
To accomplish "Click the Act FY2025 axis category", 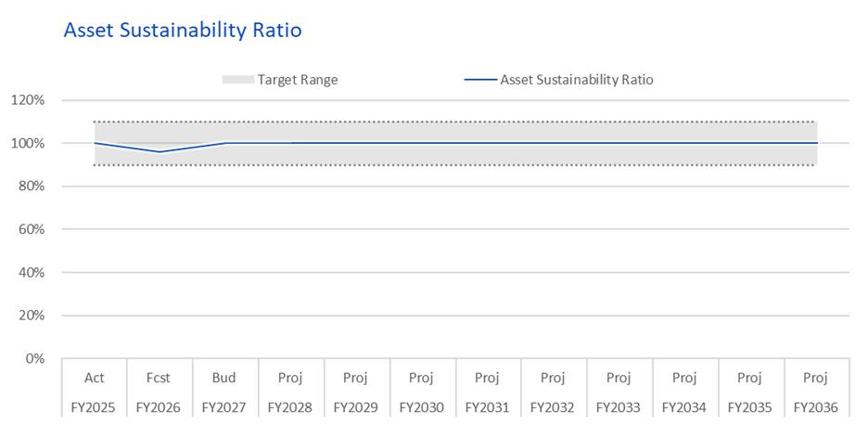I will tap(94, 393).
